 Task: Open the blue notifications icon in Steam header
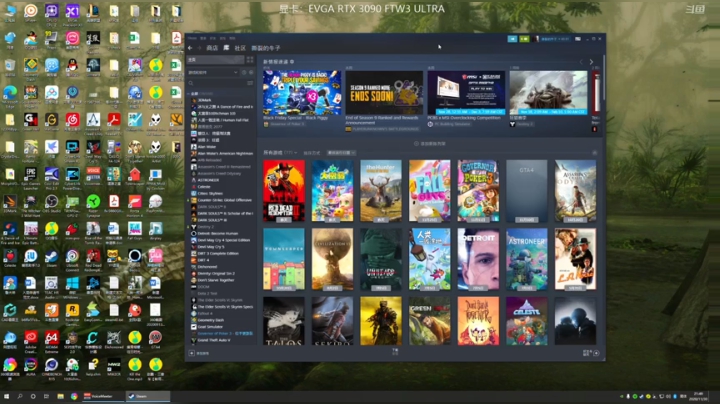click(512, 39)
